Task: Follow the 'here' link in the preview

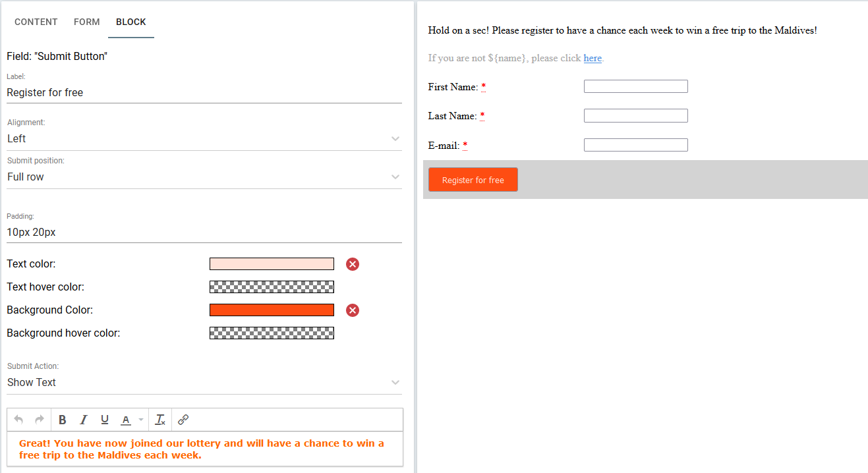Action: click(593, 58)
